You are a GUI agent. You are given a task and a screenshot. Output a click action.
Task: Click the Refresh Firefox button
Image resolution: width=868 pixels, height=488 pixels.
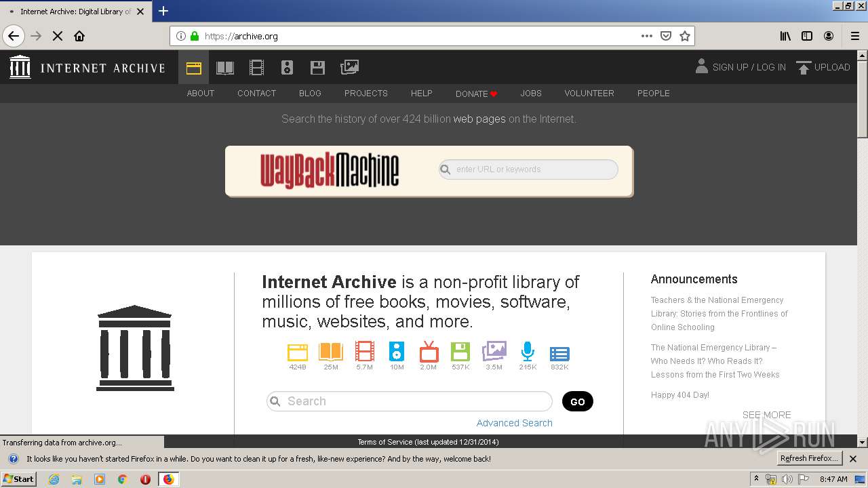pyautogui.click(x=810, y=459)
